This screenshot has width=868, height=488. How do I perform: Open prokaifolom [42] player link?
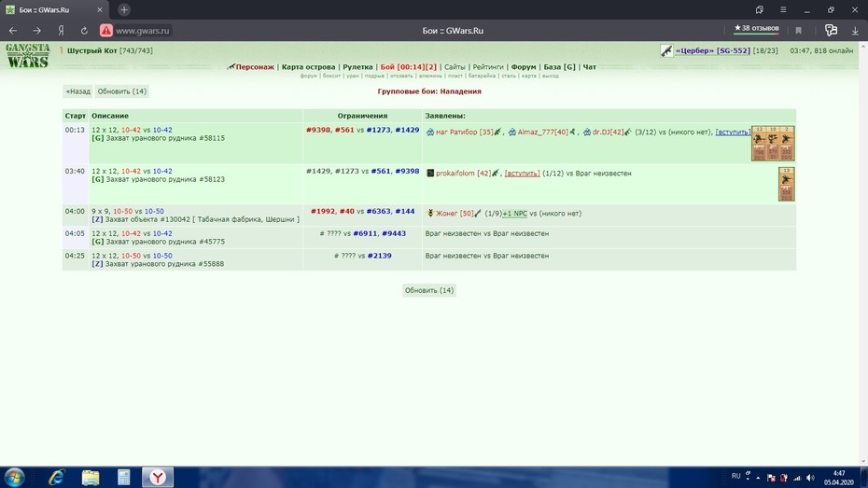[463, 174]
